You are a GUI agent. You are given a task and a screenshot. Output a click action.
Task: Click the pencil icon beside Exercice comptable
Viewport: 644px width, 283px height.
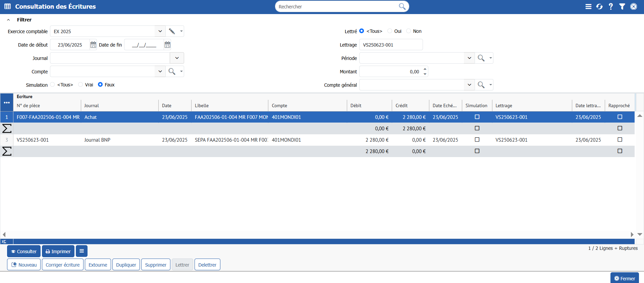(x=172, y=31)
